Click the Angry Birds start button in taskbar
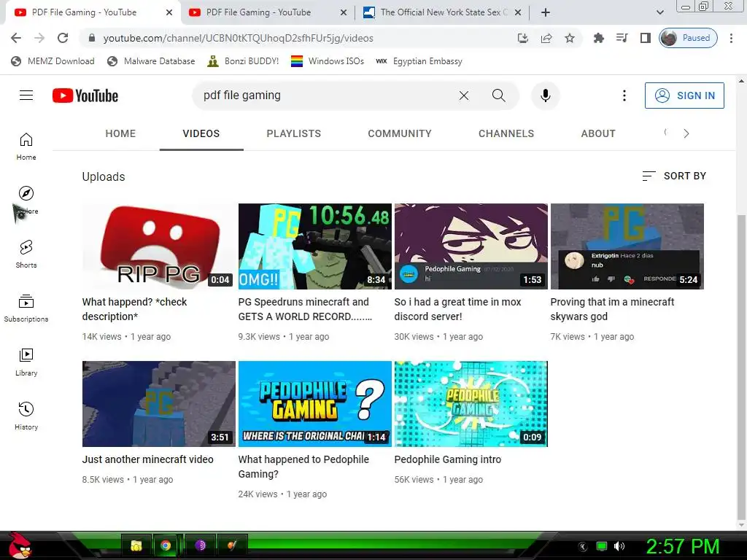 (20, 545)
